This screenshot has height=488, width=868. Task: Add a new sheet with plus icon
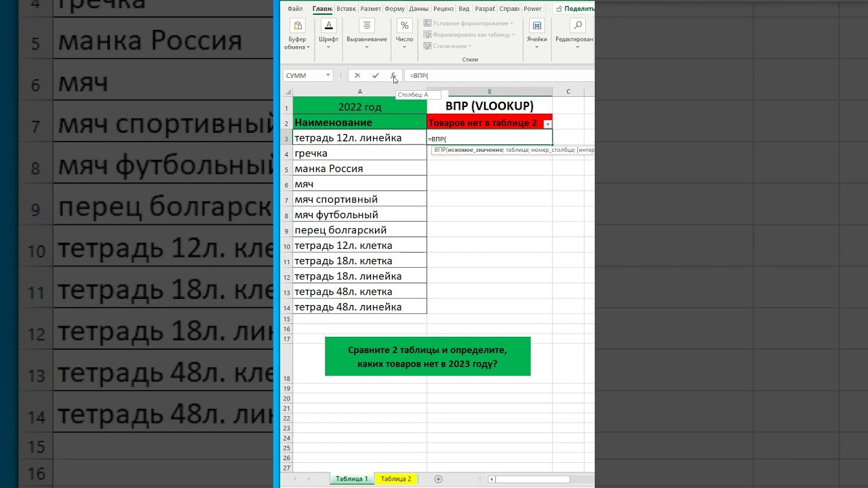(438, 479)
